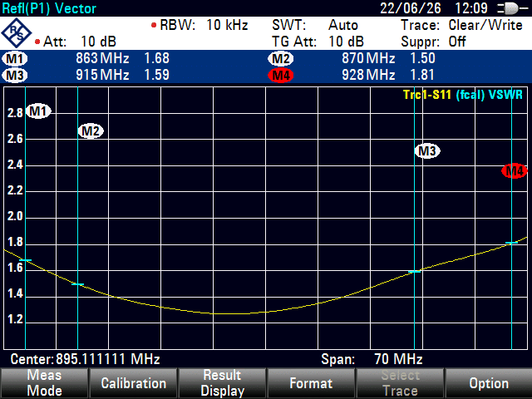Click the 2.8 y-axis scale label
This screenshot has height=399, width=532.
tap(15, 113)
